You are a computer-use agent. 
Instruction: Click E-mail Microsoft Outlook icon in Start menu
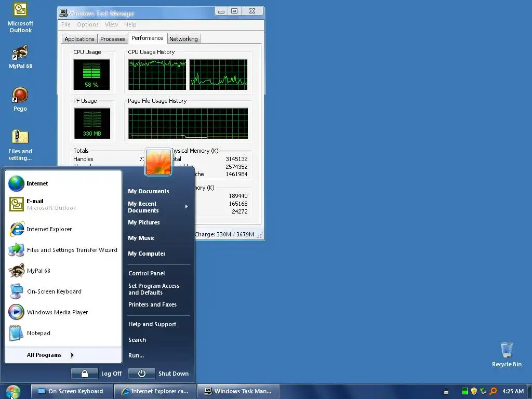16,204
